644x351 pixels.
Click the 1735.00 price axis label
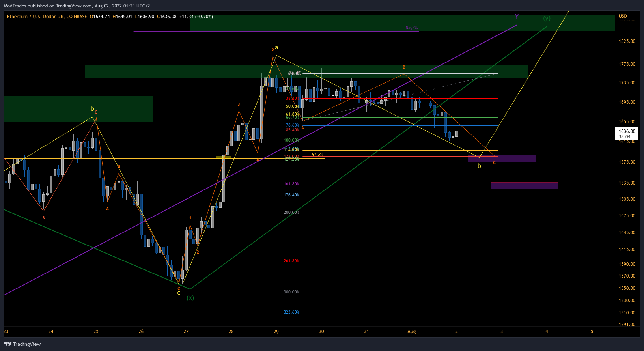click(x=627, y=83)
